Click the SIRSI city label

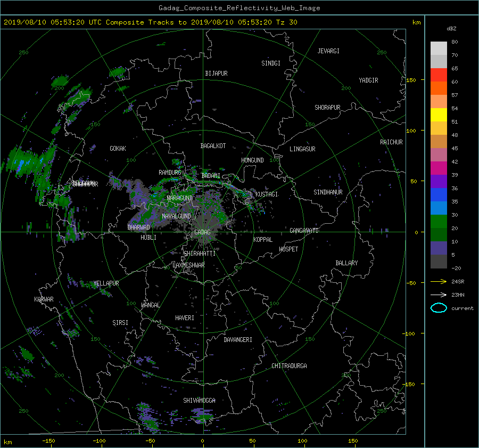tap(120, 323)
